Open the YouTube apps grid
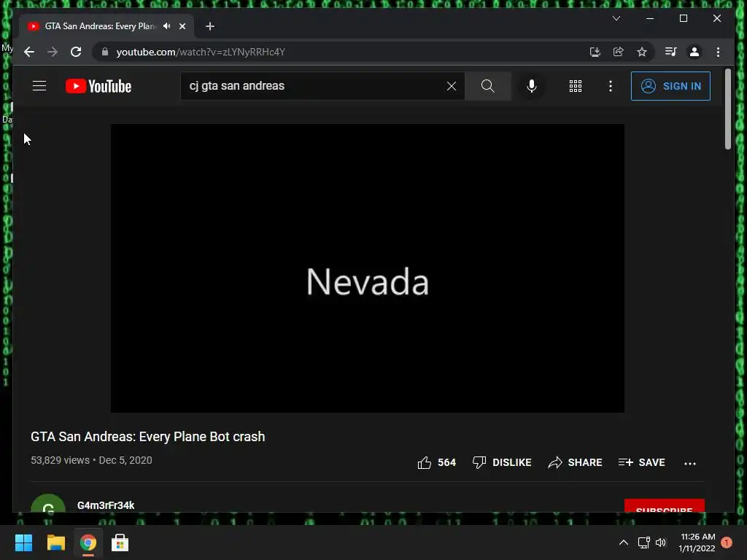Viewport: 747px width, 560px height. pos(576,86)
